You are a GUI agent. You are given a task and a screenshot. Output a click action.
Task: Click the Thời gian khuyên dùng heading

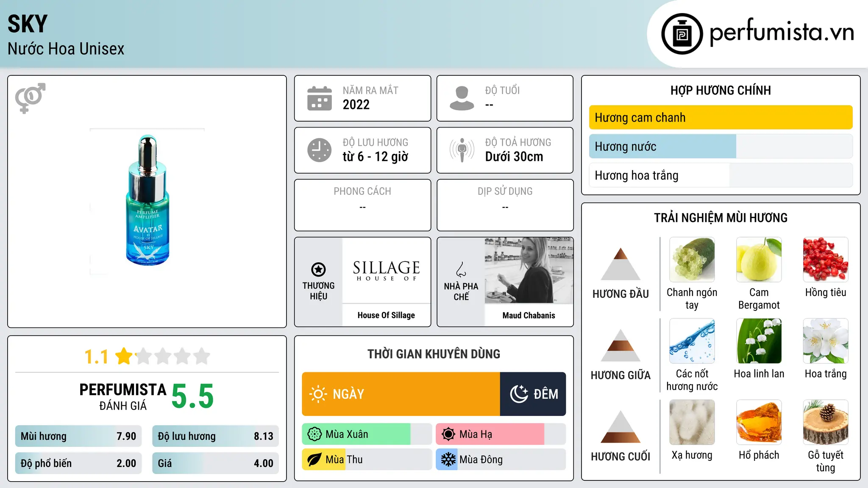tap(434, 354)
